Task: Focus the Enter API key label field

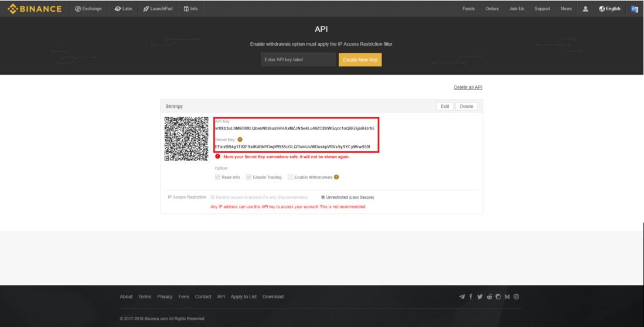Action: pyautogui.click(x=298, y=60)
